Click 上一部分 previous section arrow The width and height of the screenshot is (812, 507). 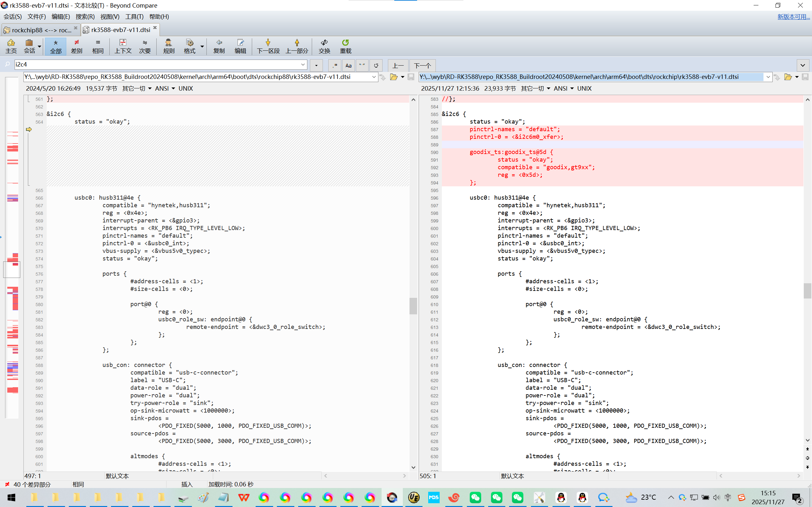297,46
